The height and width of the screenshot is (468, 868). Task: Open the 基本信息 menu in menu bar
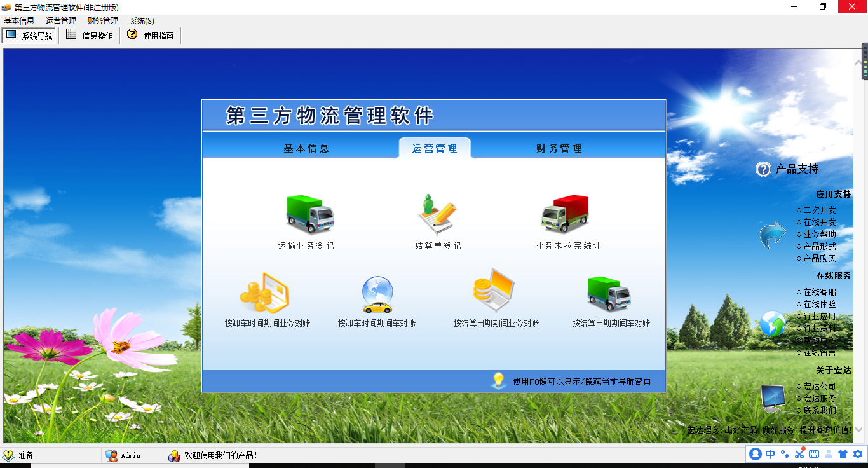click(19, 21)
